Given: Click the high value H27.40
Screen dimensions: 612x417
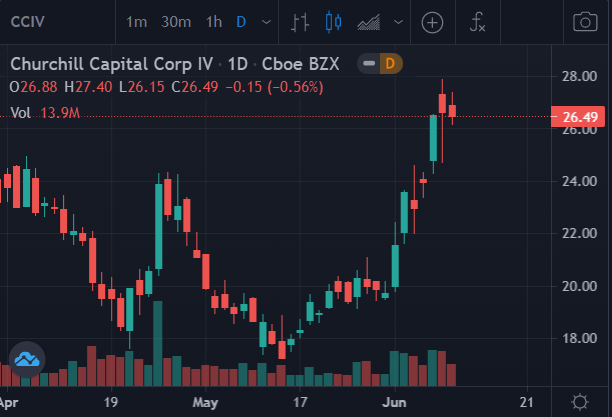Looking at the screenshot, I should pos(88,87).
